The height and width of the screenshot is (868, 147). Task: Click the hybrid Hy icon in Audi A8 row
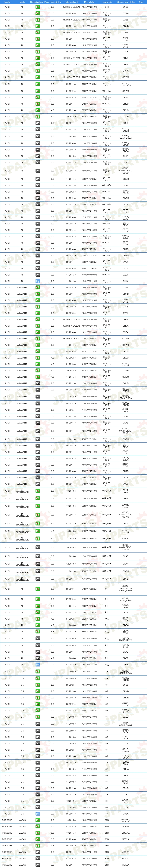pyautogui.click(x=38, y=664)
